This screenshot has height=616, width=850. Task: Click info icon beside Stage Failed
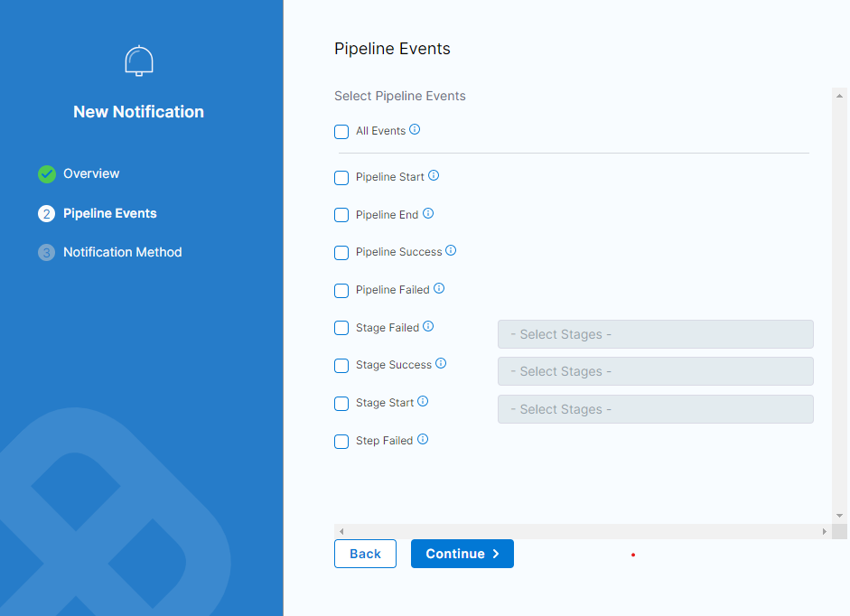click(428, 327)
